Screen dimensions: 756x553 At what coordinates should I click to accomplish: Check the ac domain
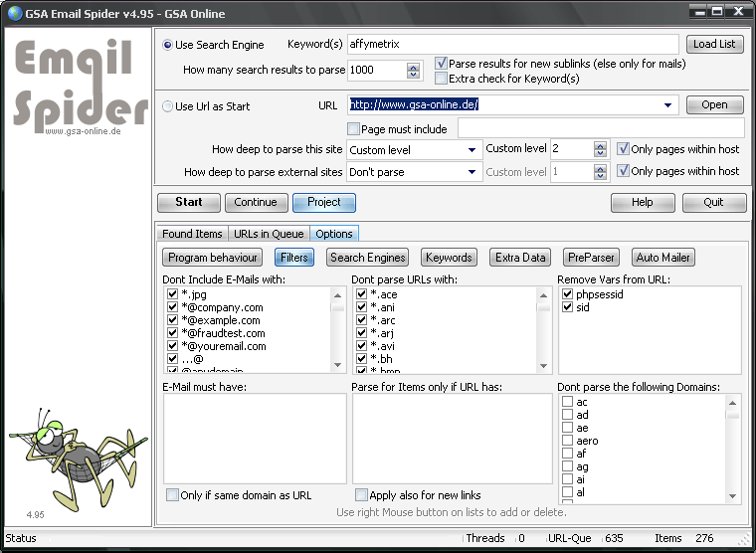pos(567,402)
